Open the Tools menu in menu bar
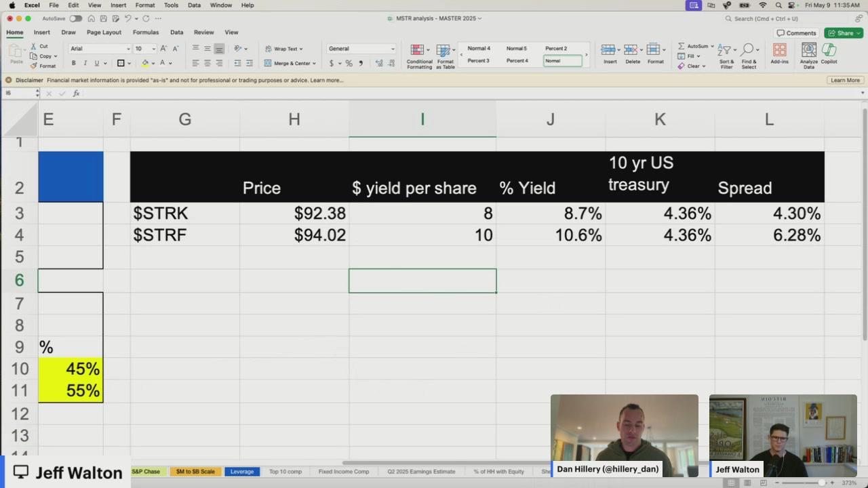Image resolution: width=868 pixels, height=488 pixels. coord(171,5)
